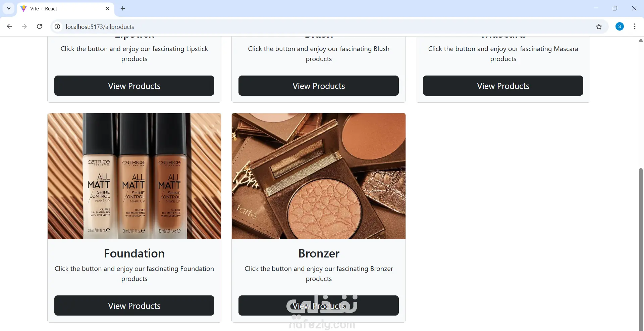644x331 pixels.
Task: Reload the current page
Action: [x=39, y=27]
